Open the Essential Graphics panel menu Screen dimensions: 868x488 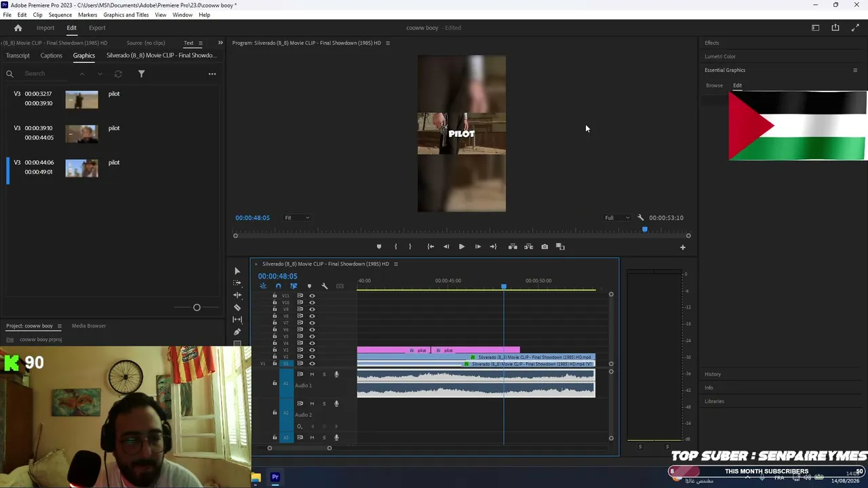click(855, 70)
